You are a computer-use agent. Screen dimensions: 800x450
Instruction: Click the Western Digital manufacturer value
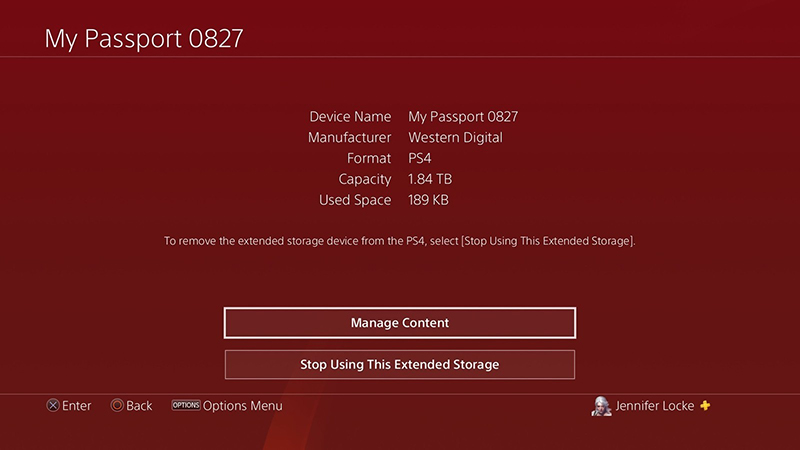click(455, 138)
